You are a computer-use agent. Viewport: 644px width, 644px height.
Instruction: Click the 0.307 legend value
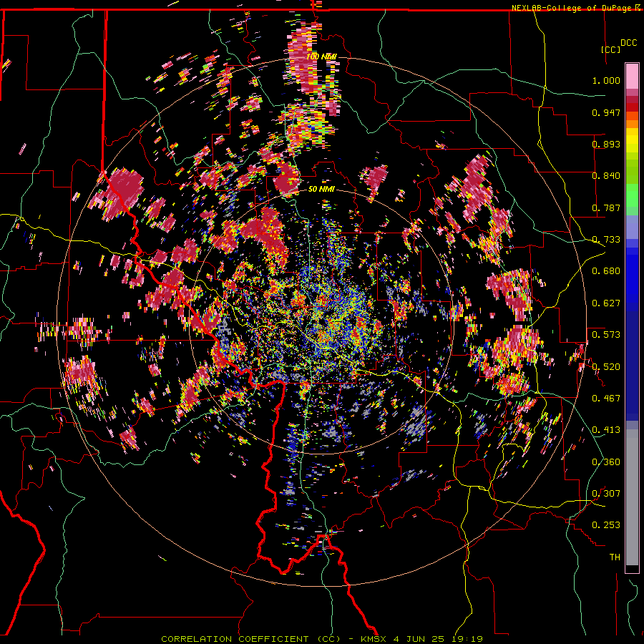(606, 494)
